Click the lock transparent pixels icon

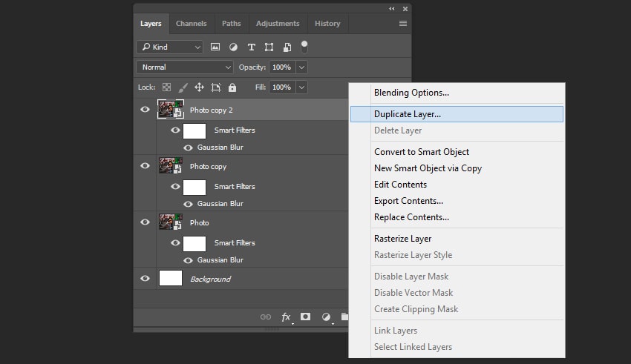[x=167, y=87]
